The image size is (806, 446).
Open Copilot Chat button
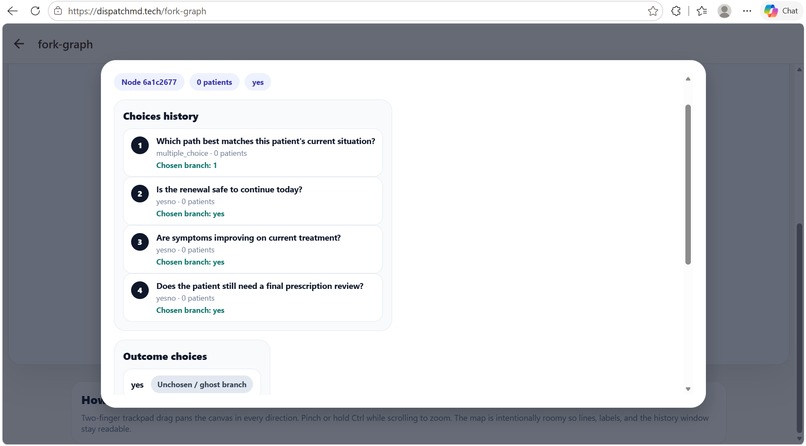(x=781, y=11)
